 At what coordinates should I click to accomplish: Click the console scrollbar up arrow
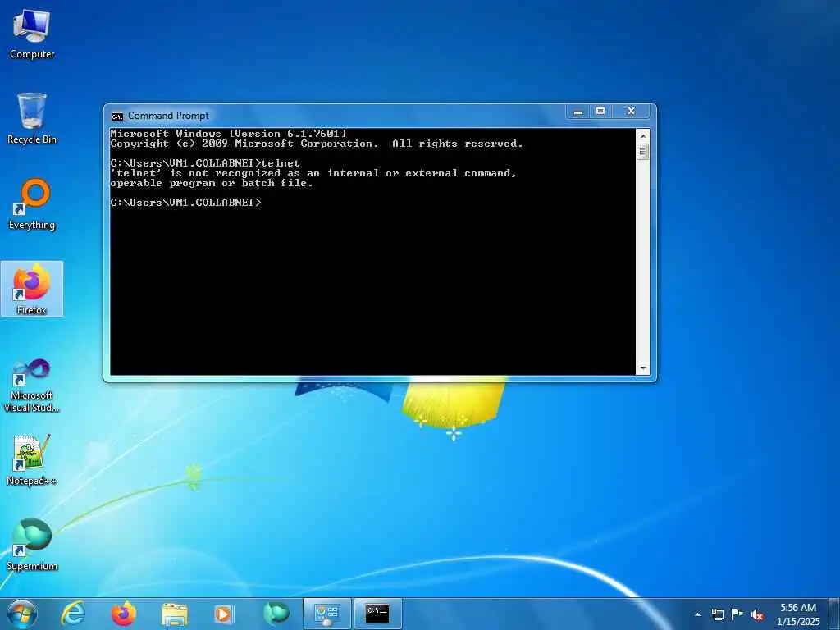[x=643, y=135]
